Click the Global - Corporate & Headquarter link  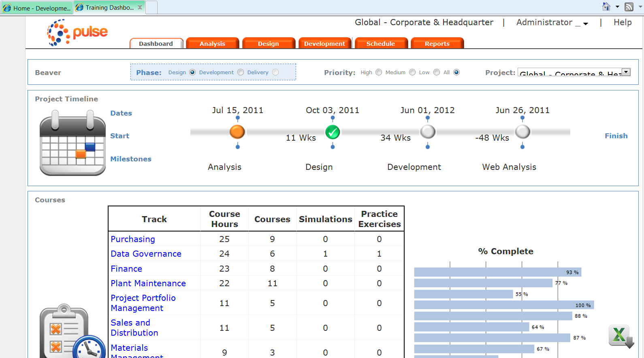point(424,22)
